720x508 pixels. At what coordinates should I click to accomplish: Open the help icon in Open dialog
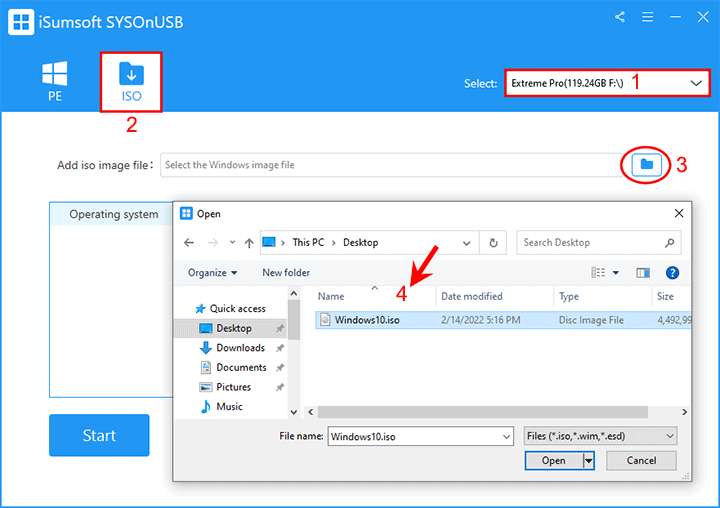pyautogui.click(x=672, y=273)
